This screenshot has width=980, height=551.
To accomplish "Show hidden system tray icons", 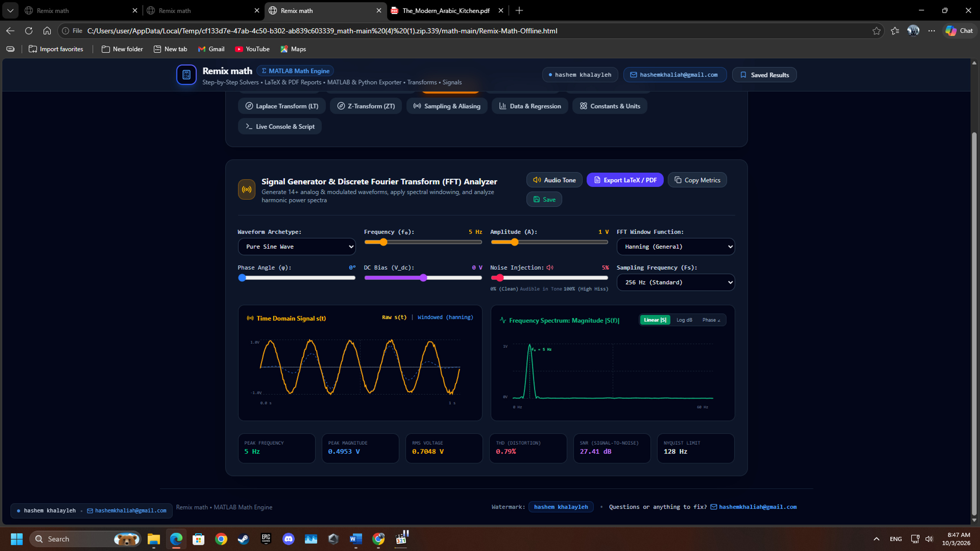I will pyautogui.click(x=876, y=539).
